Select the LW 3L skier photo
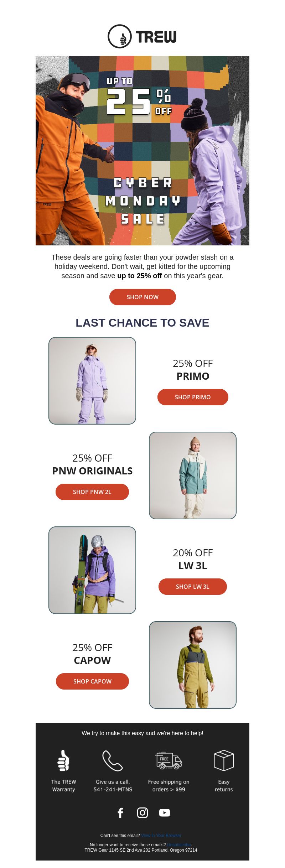The height and width of the screenshot is (868, 285). point(92,570)
